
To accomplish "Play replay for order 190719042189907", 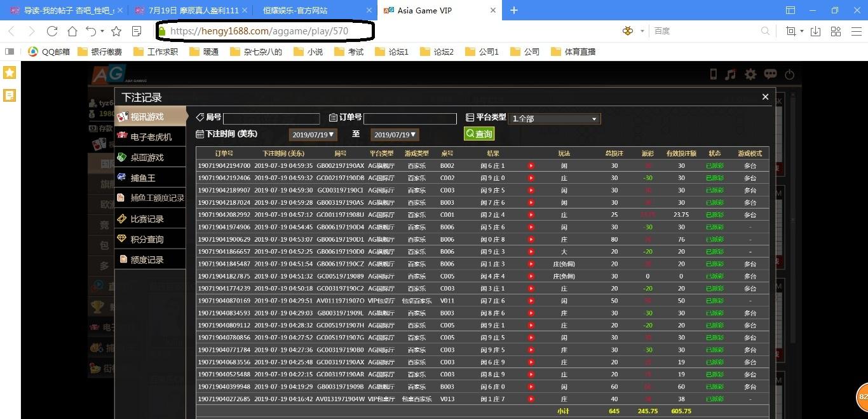I will click(531, 190).
